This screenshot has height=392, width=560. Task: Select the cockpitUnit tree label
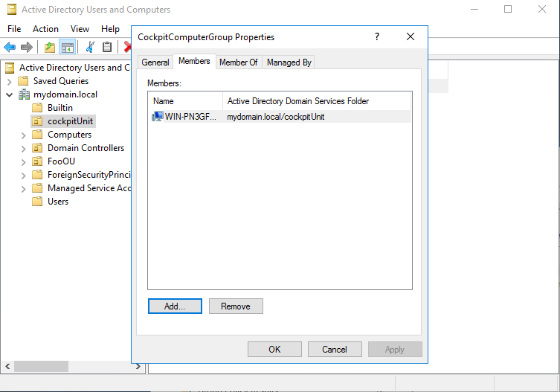pos(71,121)
